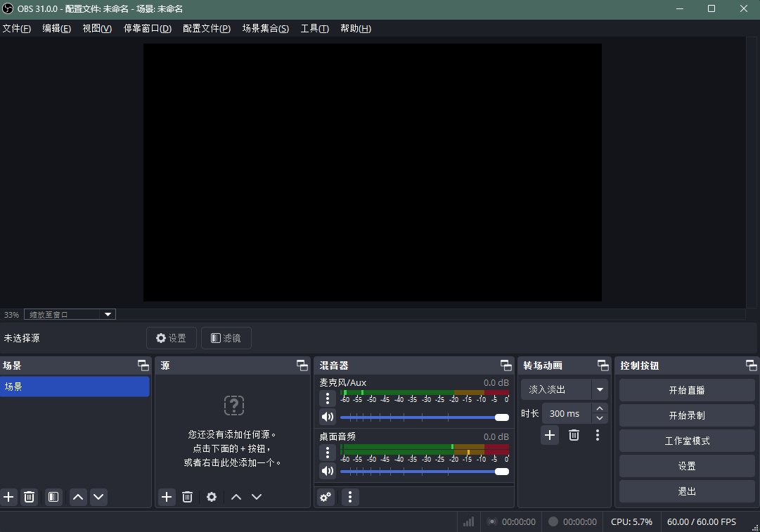The height and width of the screenshot is (532, 760).
Task: Open advanced audio properties gears icon
Action: [326, 497]
